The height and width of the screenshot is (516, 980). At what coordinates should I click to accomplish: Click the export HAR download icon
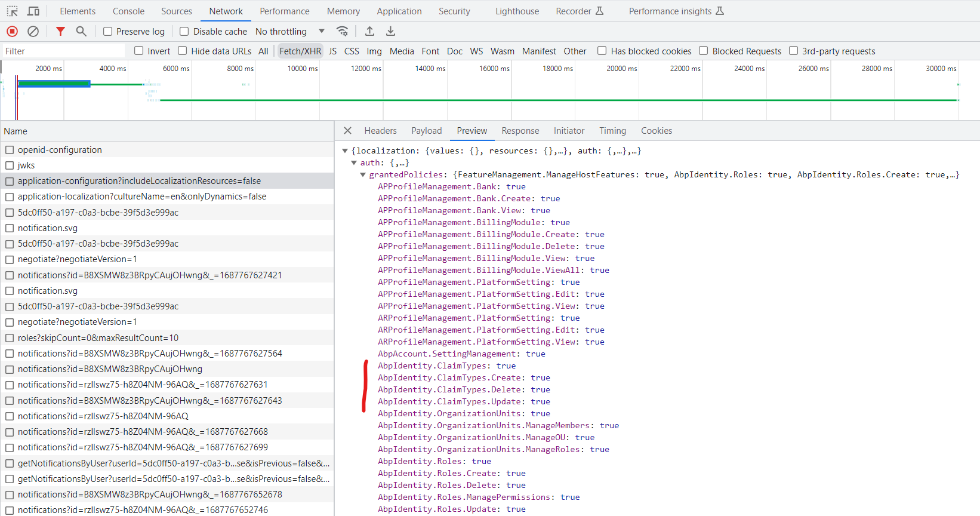[390, 31]
